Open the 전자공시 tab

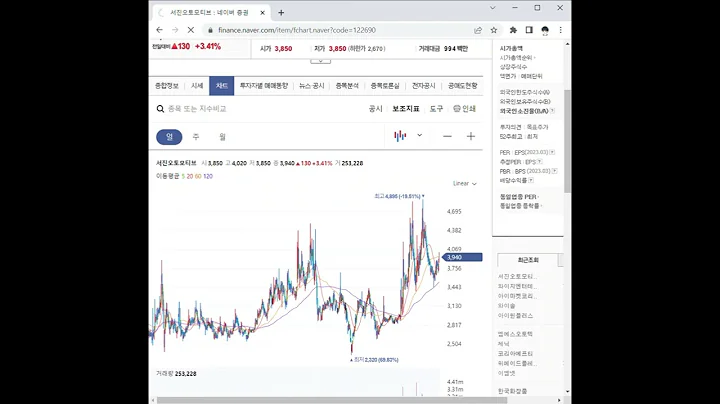(x=423, y=86)
